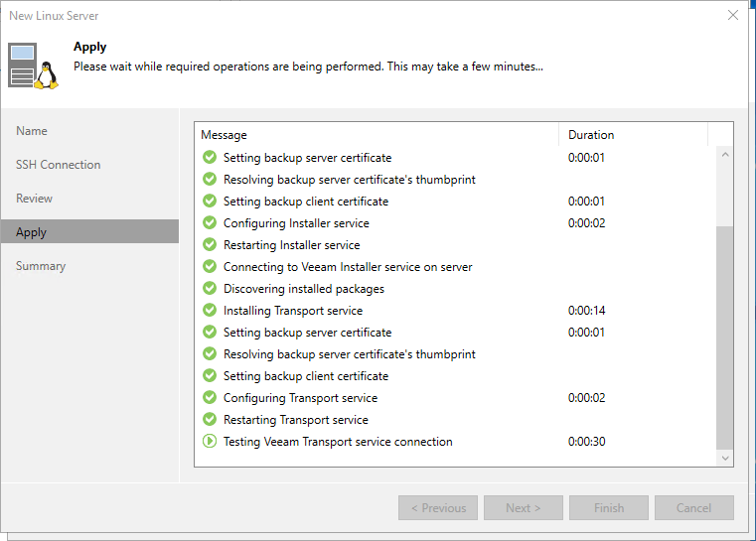The height and width of the screenshot is (541, 756).
Task: Click the < Previous button
Action: 438,508
